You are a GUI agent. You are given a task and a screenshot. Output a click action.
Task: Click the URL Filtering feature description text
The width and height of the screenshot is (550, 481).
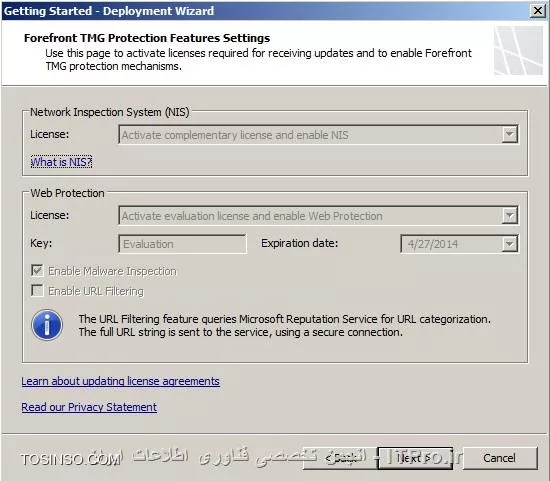pos(284,326)
